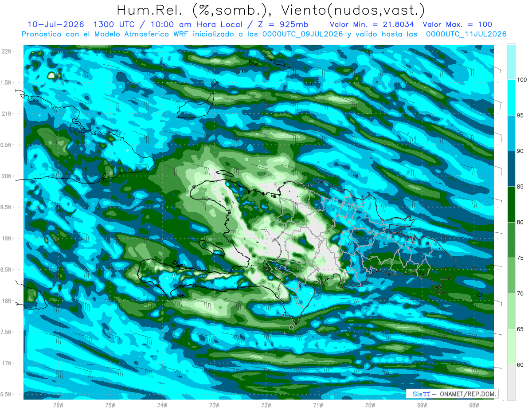Click the 76W longitude label
Viewport: 532px width, 411px height.
click(58, 405)
